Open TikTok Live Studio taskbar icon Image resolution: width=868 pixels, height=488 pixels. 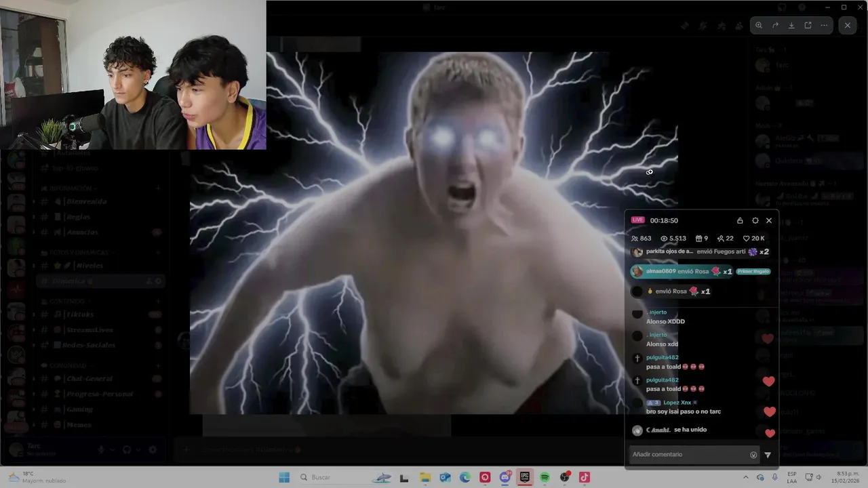point(585,477)
